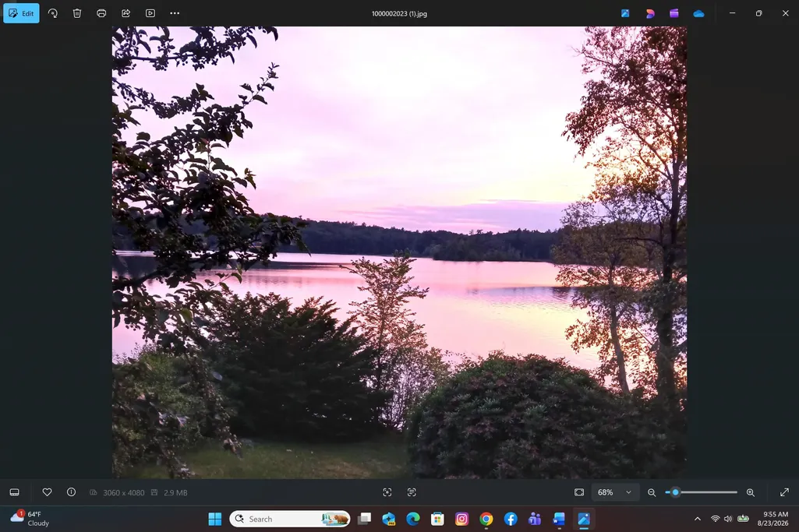
Task: Rotate the photo using rotate icon
Action: pos(52,13)
